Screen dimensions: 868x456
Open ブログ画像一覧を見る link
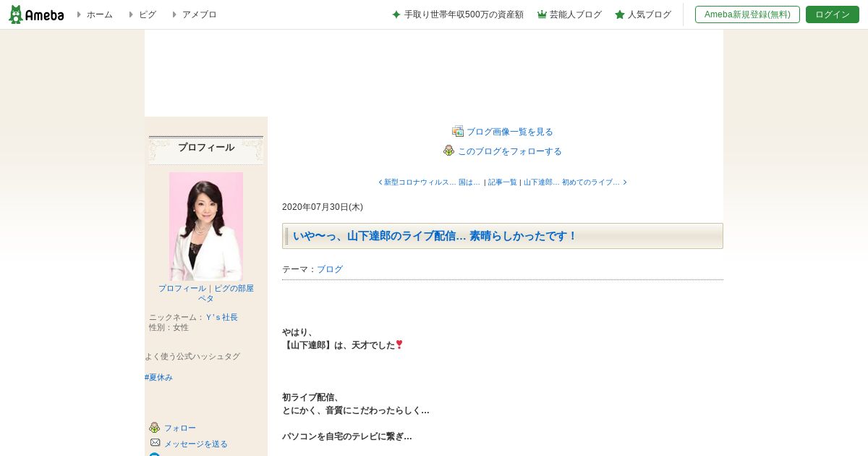pyautogui.click(x=510, y=132)
